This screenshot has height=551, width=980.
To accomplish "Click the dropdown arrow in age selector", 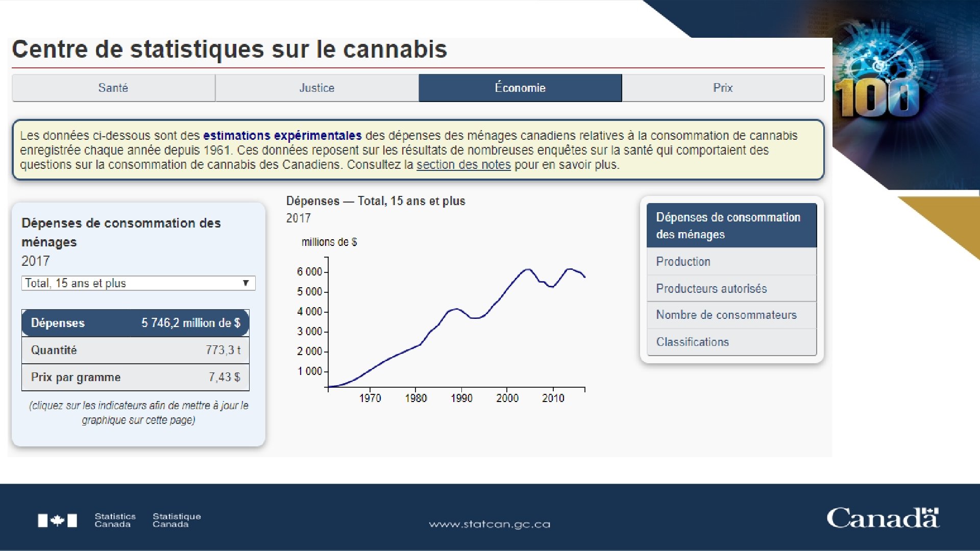I will point(246,283).
